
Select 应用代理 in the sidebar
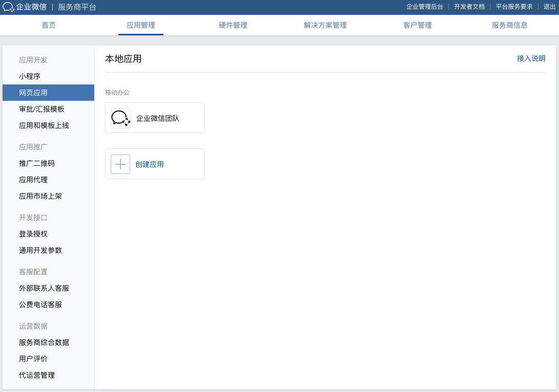pos(49,180)
